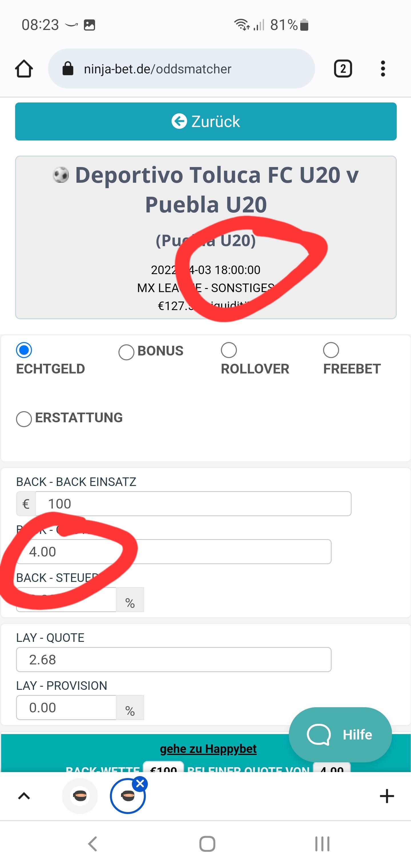Open Android recent apps button
This screenshot has height=868, width=411.
[323, 844]
